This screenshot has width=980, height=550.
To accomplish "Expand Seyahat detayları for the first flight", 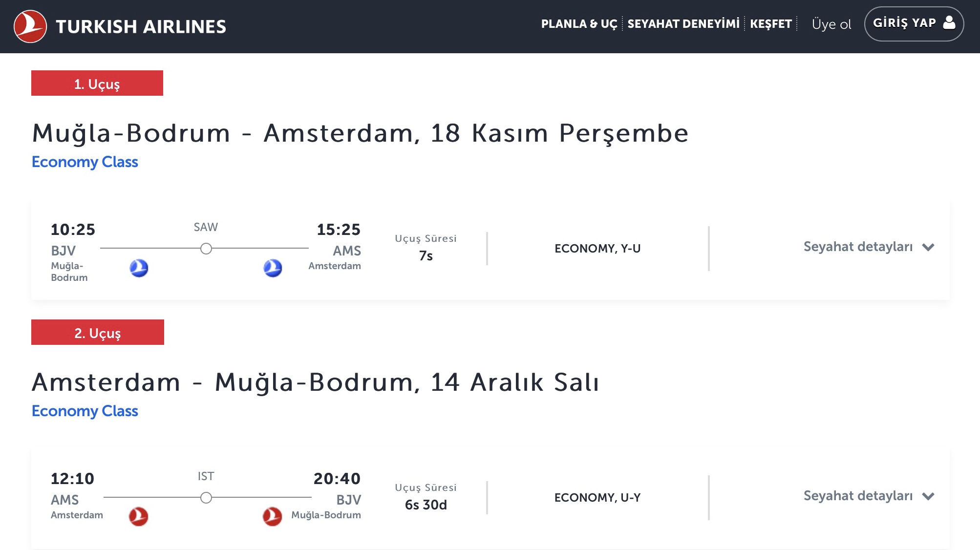I will (x=869, y=247).
